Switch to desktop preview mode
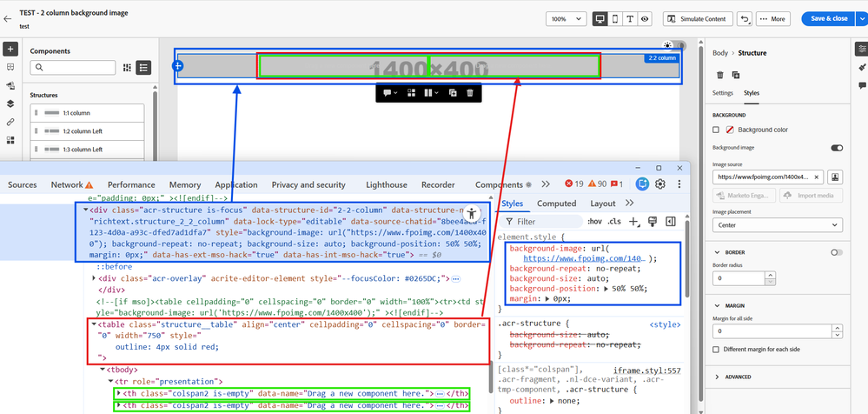The width and height of the screenshot is (868, 414). pyautogui.click(x=600, y=19)
